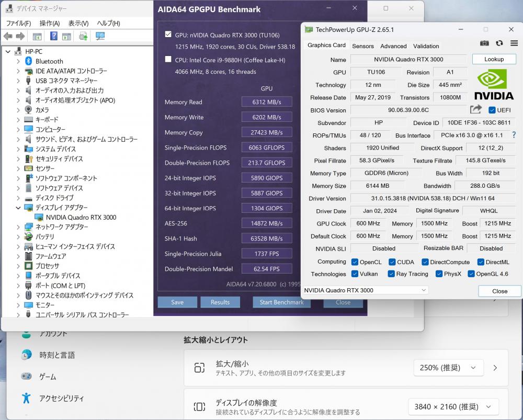This screenshot has width=523, height=420.
Task: Select the Bluetooth device category icon
Action: (x=29, y=61)
